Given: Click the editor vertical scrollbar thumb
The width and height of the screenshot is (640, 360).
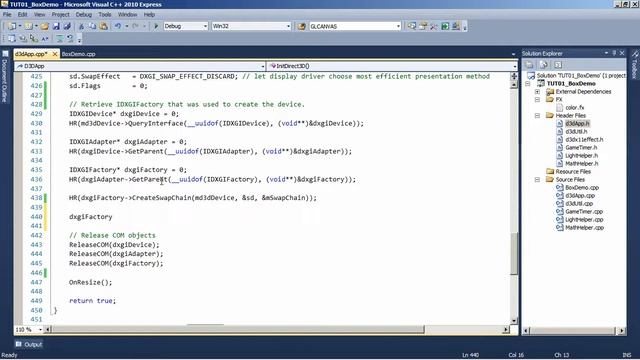Looking at the screenshot, I should 514,253.
